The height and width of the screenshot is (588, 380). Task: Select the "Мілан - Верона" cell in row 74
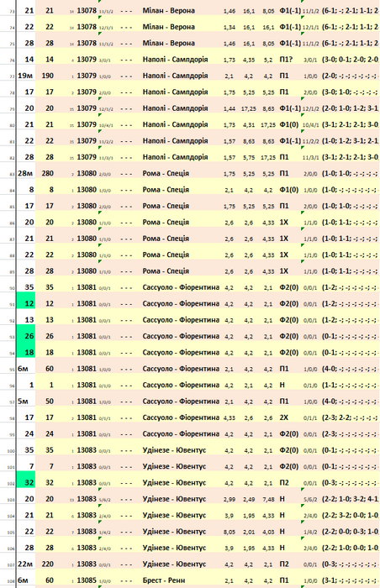pyautogui.click(x=169, y=27)
